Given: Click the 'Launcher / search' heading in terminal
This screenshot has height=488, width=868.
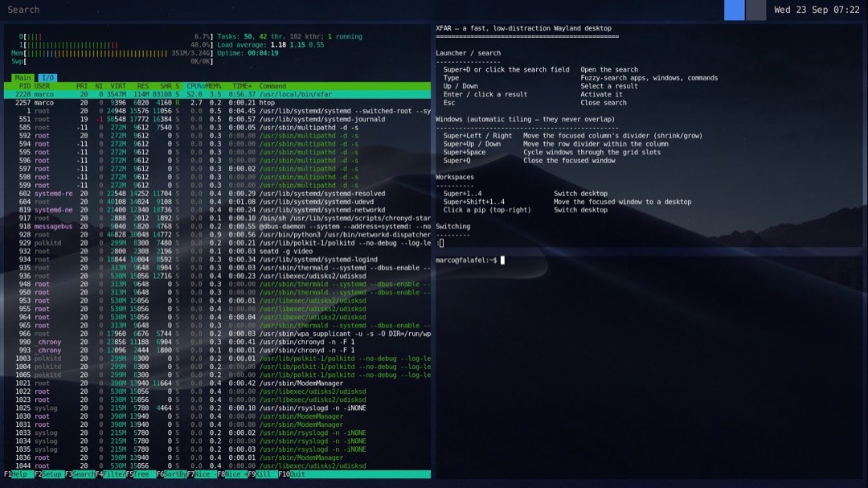Looking at the screenshot, I should pyautogui.click(x=468, y=54).
